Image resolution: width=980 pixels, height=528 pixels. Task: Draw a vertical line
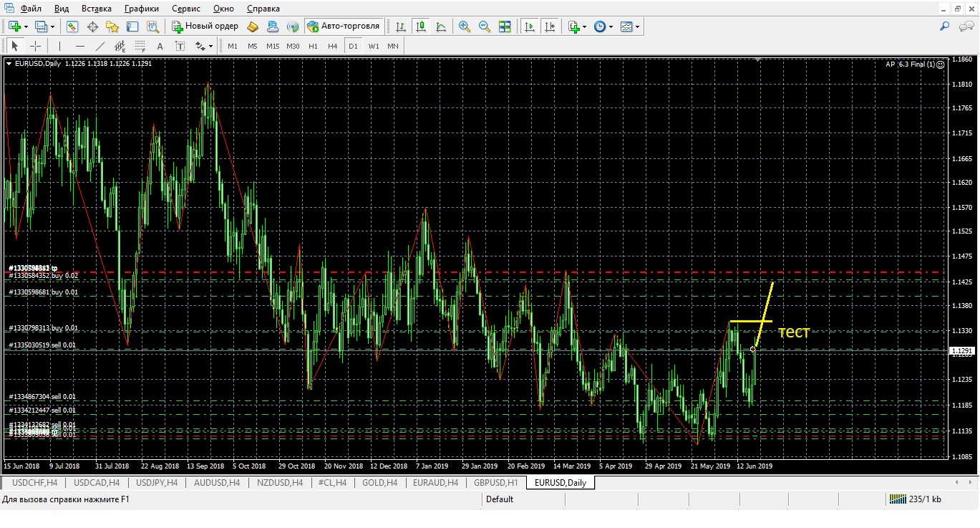(60, 46)
